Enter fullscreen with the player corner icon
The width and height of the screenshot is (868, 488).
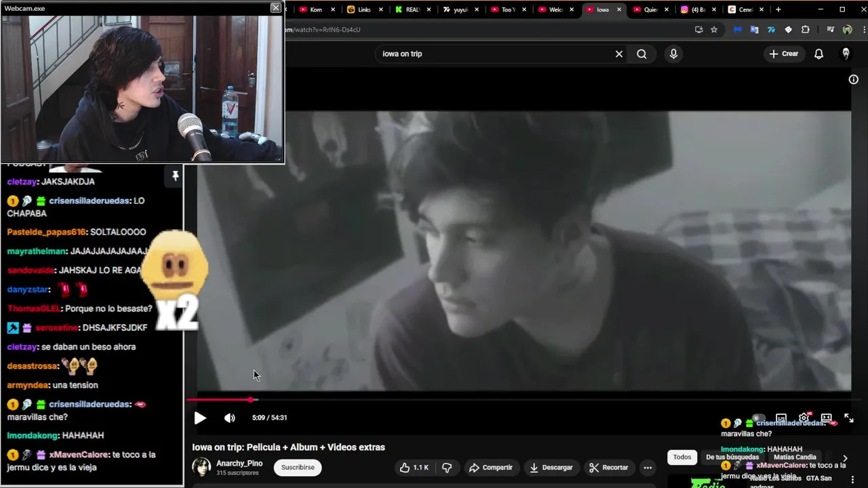click(848, 418)
